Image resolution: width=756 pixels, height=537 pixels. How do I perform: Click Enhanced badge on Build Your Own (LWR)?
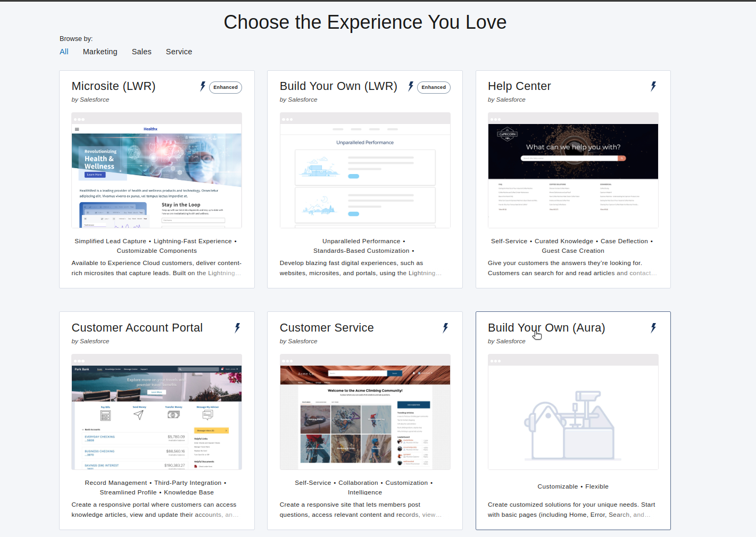point(434,87)
